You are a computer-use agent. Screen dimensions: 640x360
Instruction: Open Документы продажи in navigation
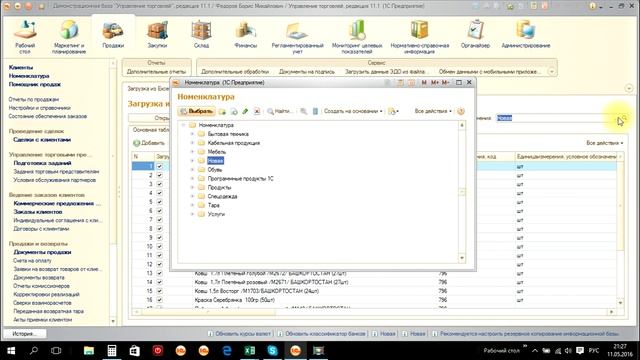[x=42, y=252]
